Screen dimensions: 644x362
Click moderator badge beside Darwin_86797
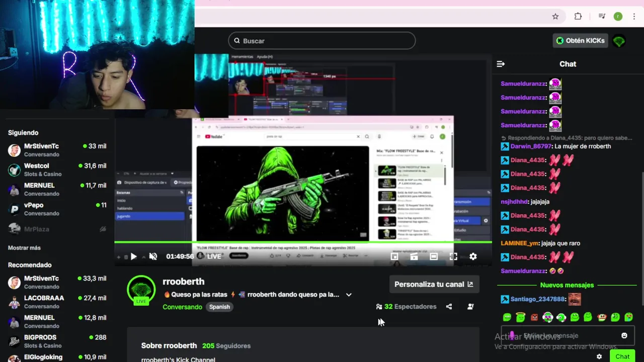[505, 146]
